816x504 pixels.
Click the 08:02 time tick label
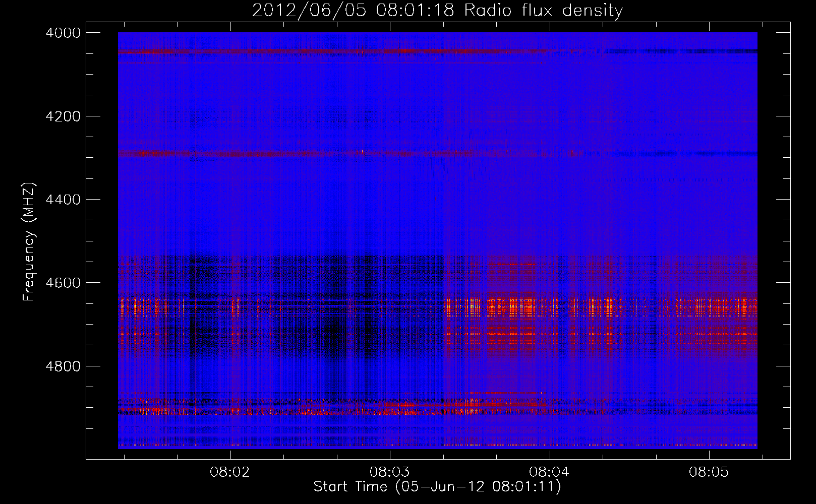tap(230, 472)
